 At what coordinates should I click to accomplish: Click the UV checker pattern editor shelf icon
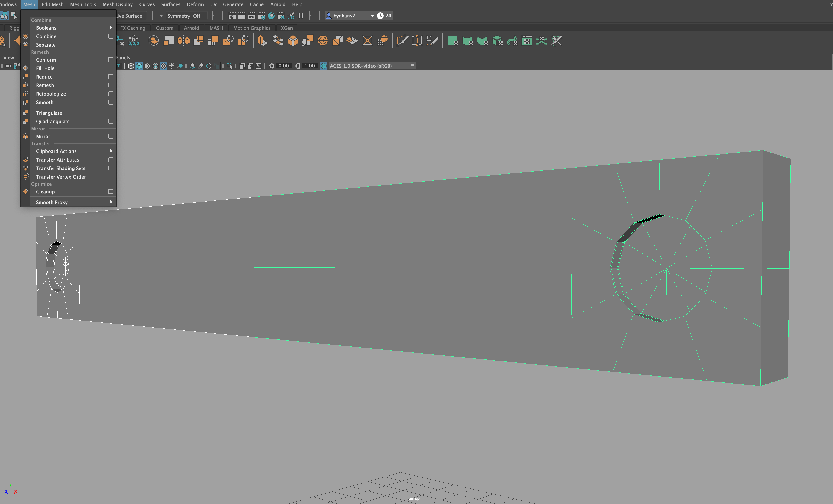(526, 40)
